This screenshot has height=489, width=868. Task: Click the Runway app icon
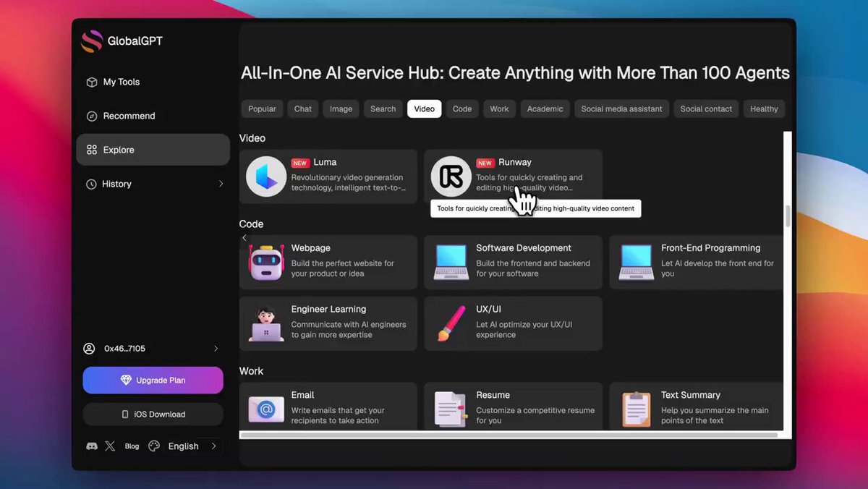click(x=451, y=177)
